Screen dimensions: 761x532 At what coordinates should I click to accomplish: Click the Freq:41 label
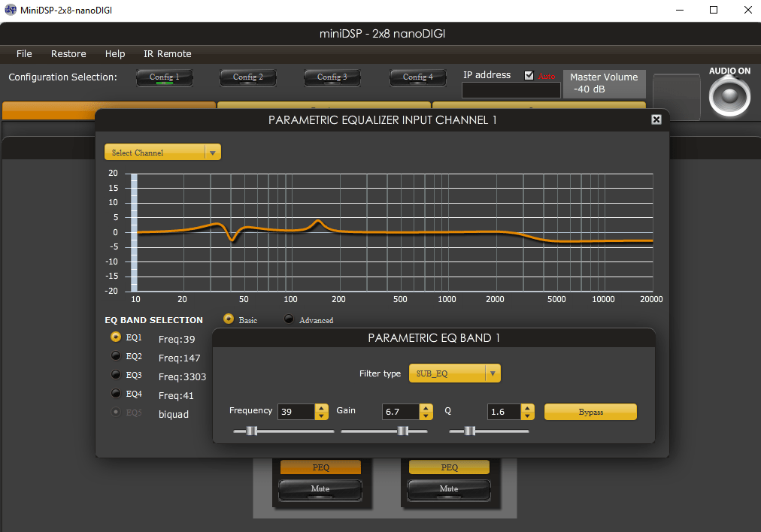pos(176,396)
